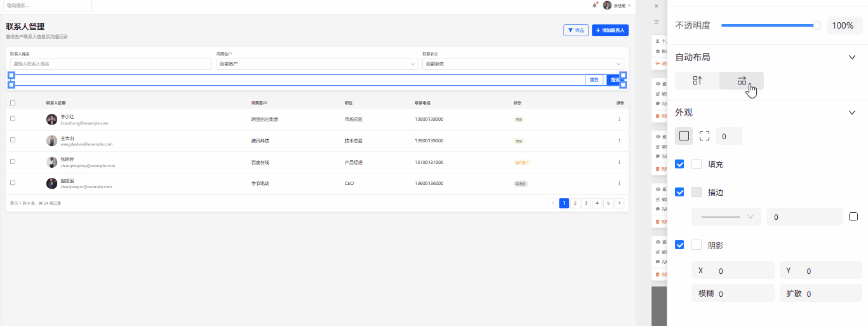This screenshot has width=868, height=326.
Task: Choose the uniform corner radius icon
Action: point(684,135)
